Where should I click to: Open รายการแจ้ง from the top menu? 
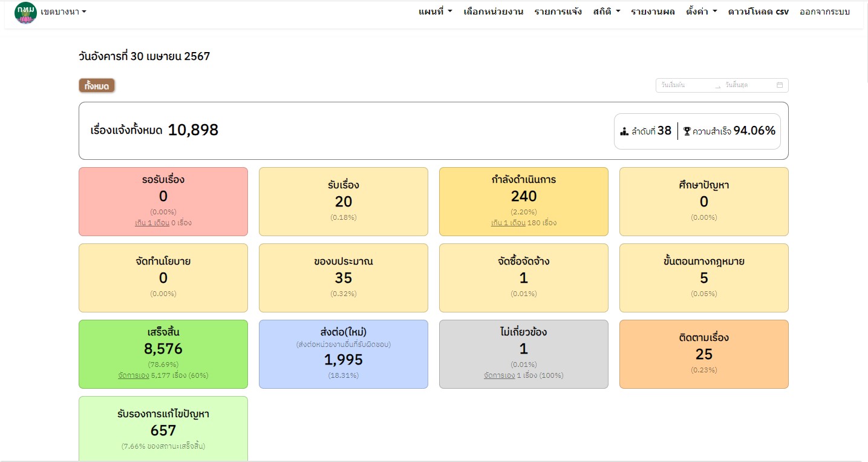558,12
